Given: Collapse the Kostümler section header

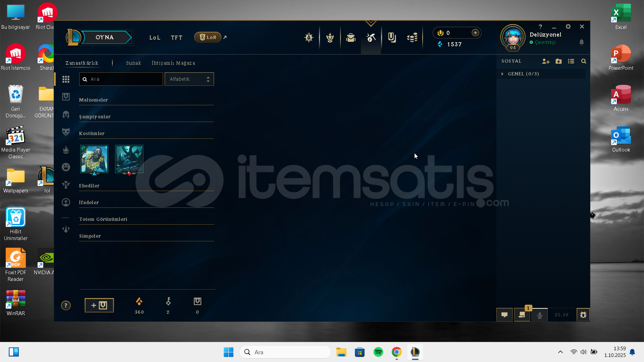Looking at the screenshot, I should pos(92,133).
